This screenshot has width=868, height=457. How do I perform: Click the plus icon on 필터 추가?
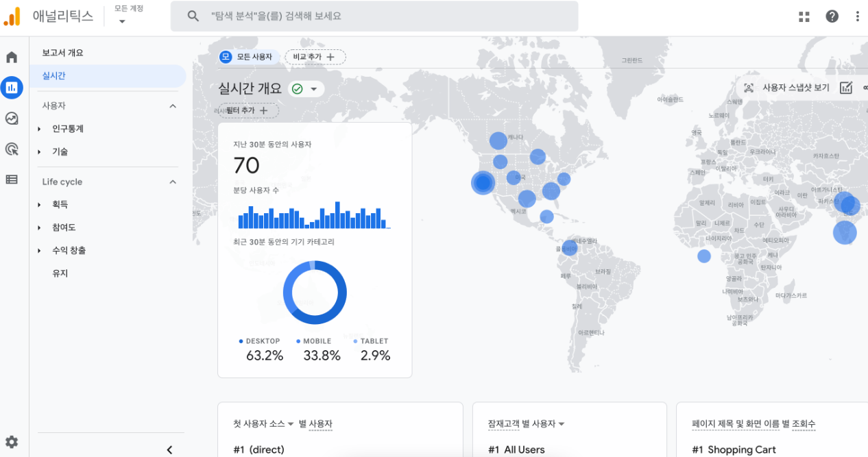263,110
